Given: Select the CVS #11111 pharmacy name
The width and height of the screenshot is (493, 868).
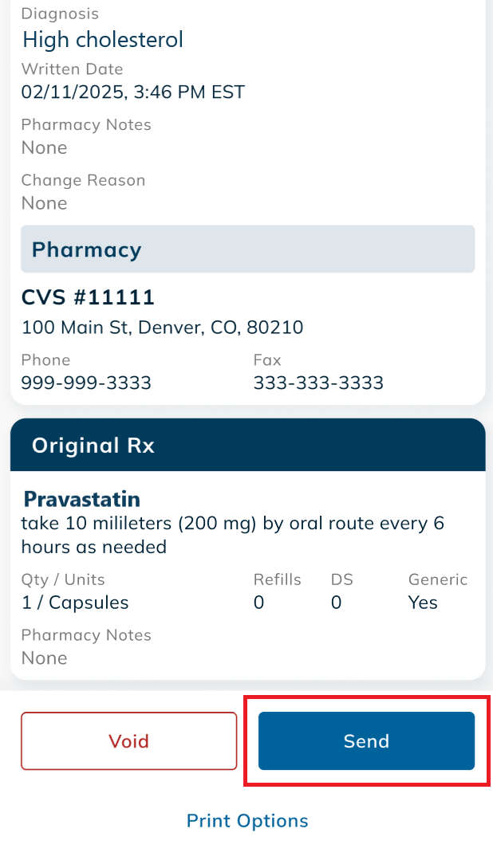Looking at the screenshot, I should (x=89, y=297).
